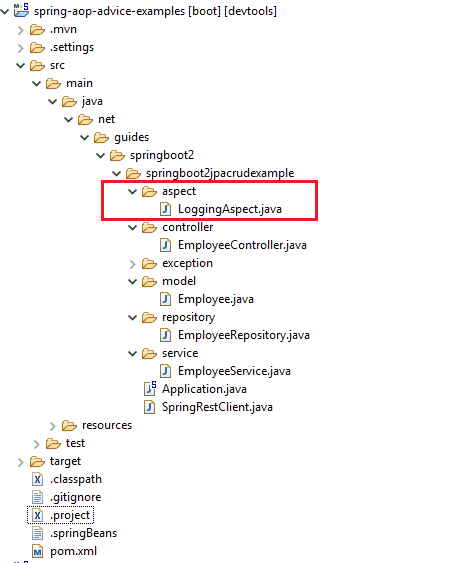The image size is (449, 563).
Task: Collapse the src folder
Action: tap(20, 65)
